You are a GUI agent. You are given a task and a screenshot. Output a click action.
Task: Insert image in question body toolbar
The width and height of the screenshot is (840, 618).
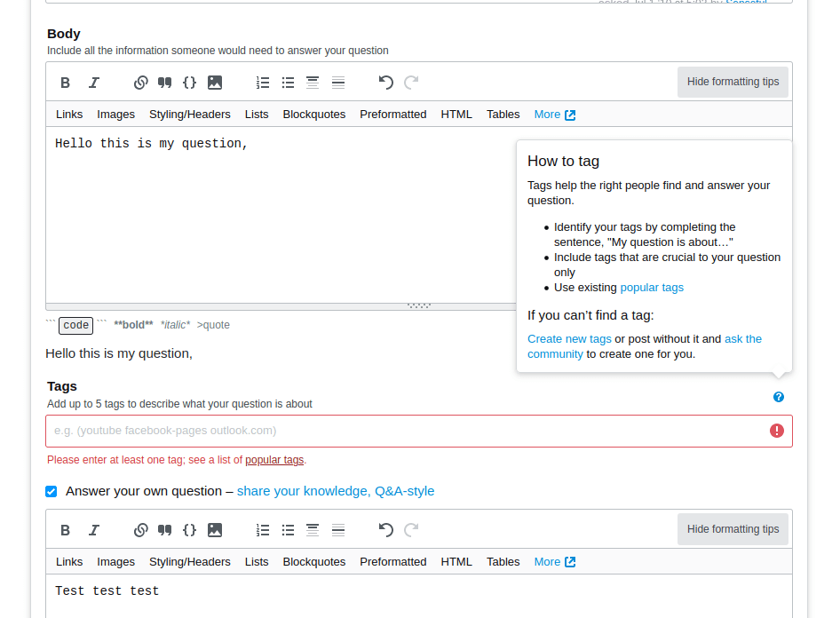click(x=214, y=83)
